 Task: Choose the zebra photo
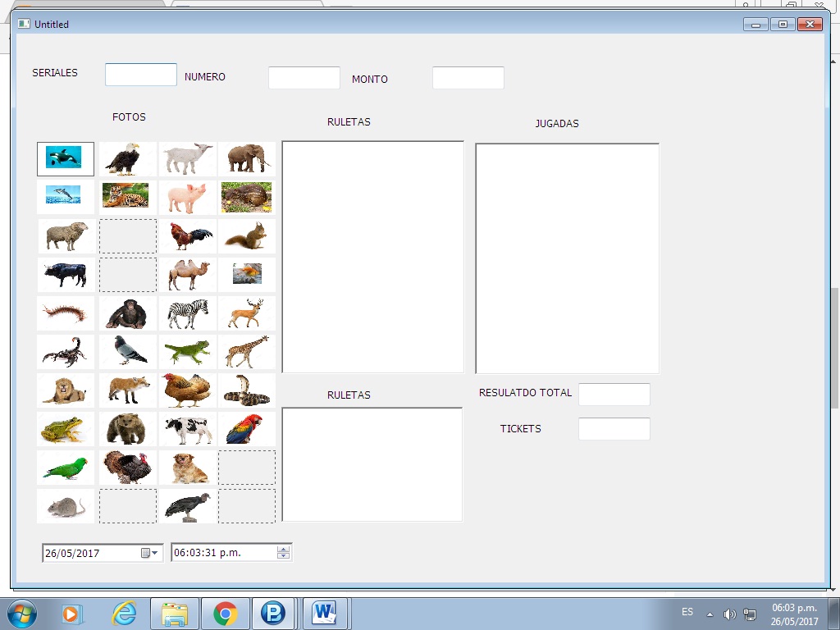(x=188, y=313)
